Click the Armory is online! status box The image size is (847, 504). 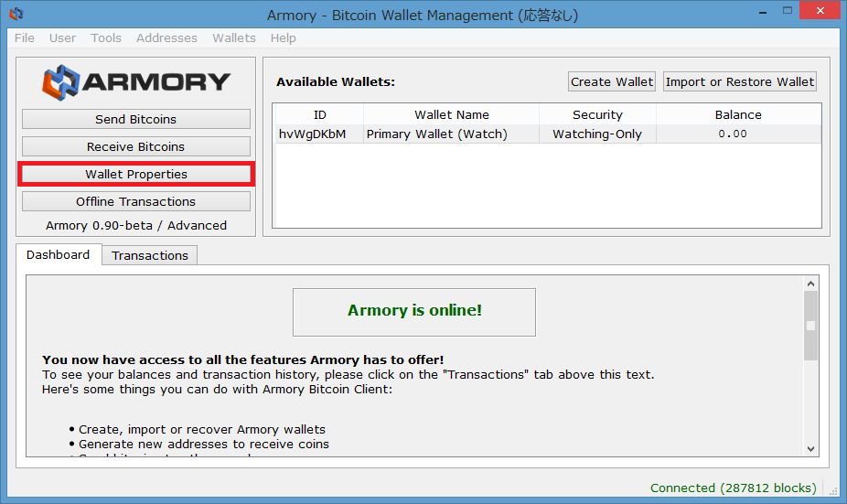click(x=414, y=312)
